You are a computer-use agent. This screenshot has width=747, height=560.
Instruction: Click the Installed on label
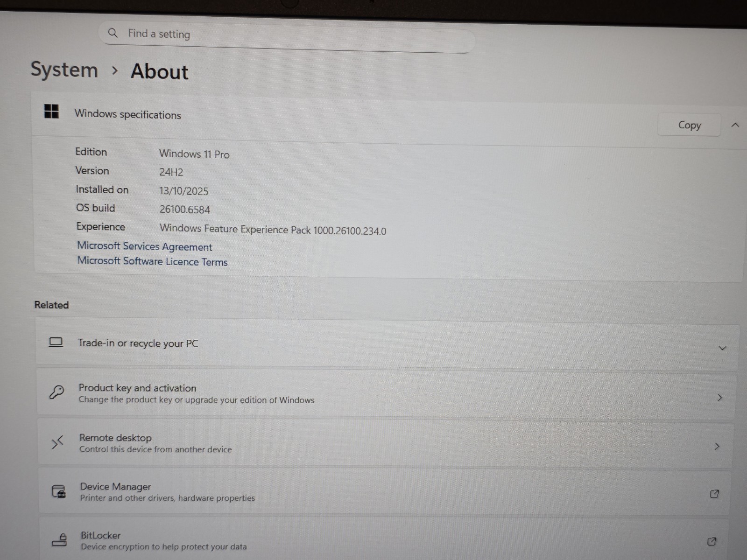102,189
